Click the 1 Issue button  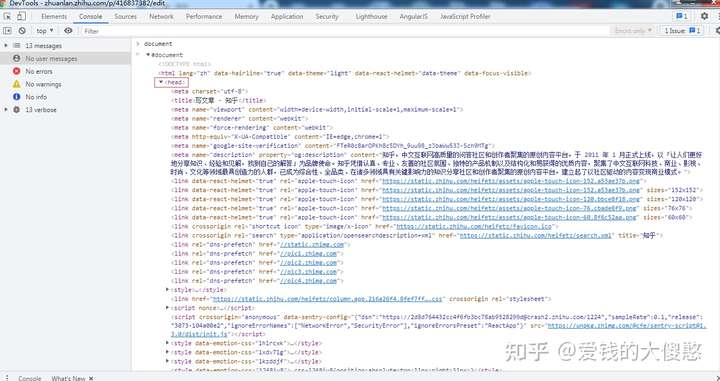pyautogui.click(x=682, y=31)
